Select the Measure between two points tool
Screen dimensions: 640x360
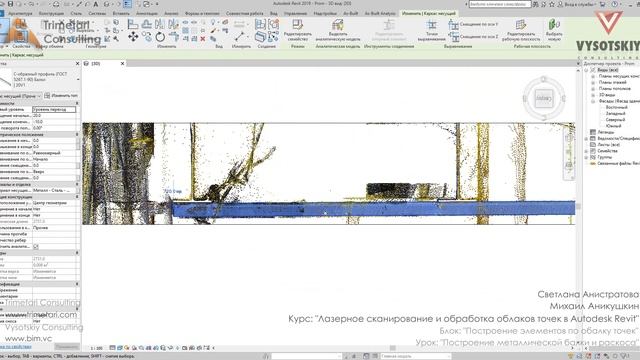pos(240,37)
